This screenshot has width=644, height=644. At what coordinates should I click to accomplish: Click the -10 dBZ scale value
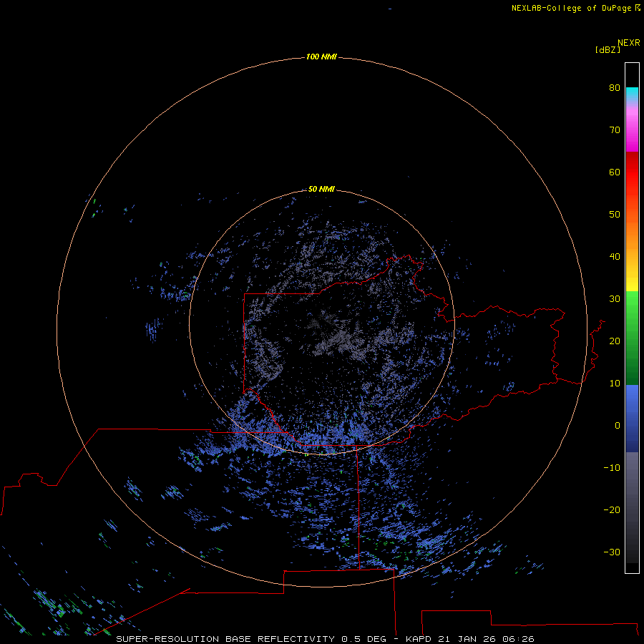point(612,467)
